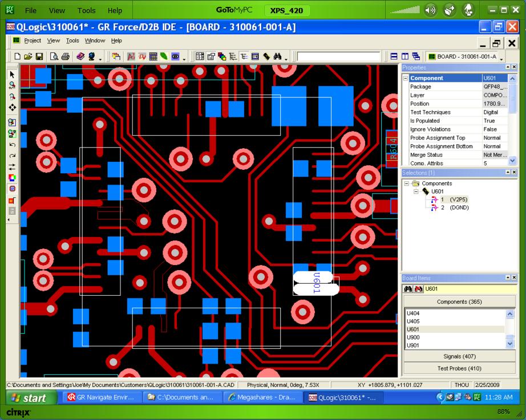
Task: Toggle the Ignore Violations False value
Action: pyautogui.click(x=491, y=129)
